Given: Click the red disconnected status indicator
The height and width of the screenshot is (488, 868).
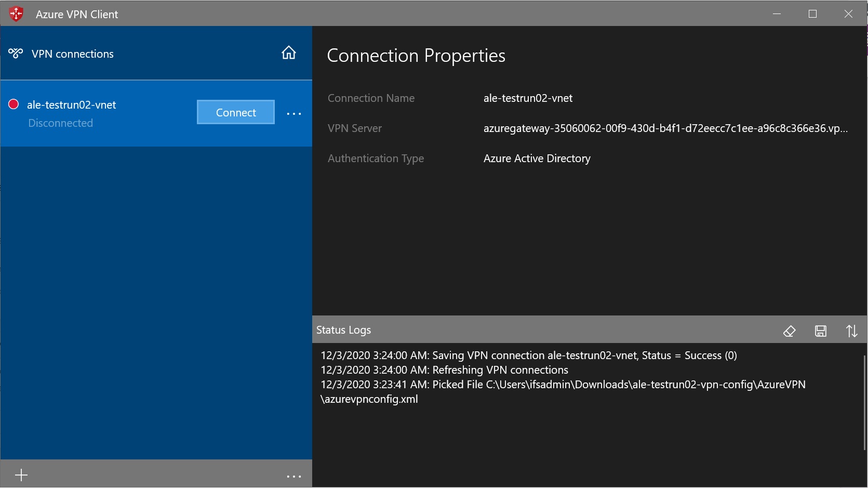Looking at the screenshot, I should point(14,104).
